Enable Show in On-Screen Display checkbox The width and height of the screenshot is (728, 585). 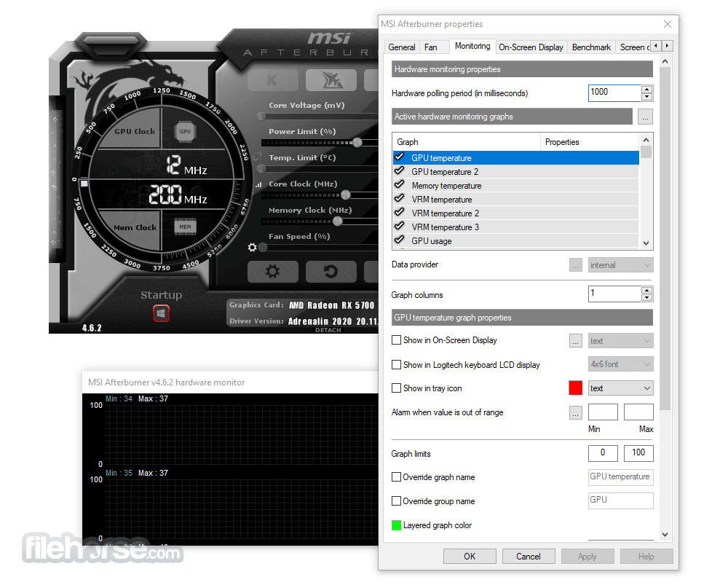click(396, 340)
